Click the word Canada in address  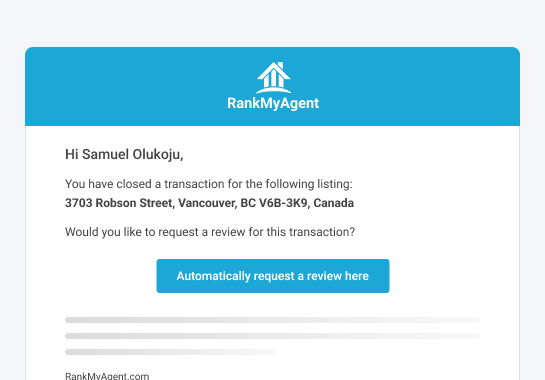click(x=334, y=203)
